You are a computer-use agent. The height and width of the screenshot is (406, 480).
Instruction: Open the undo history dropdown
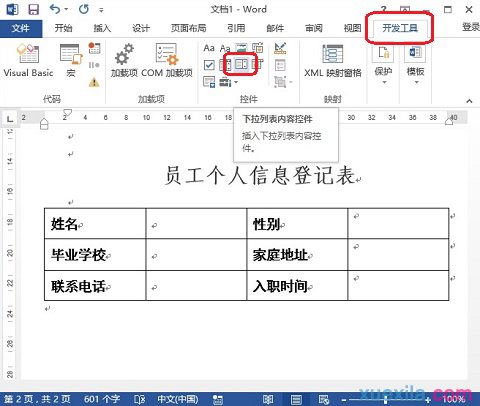pyautogui.click(x=66, y=9)
